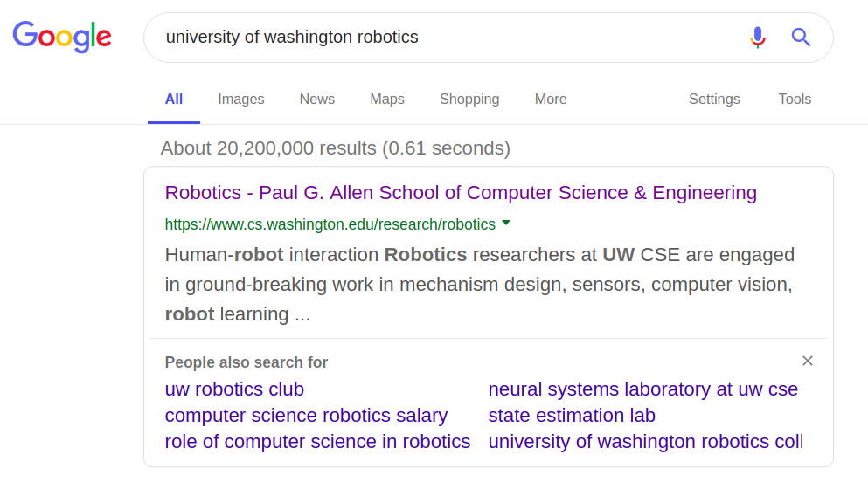Switch to the News tab
868x496 pixels.
[x=317, y=99]
